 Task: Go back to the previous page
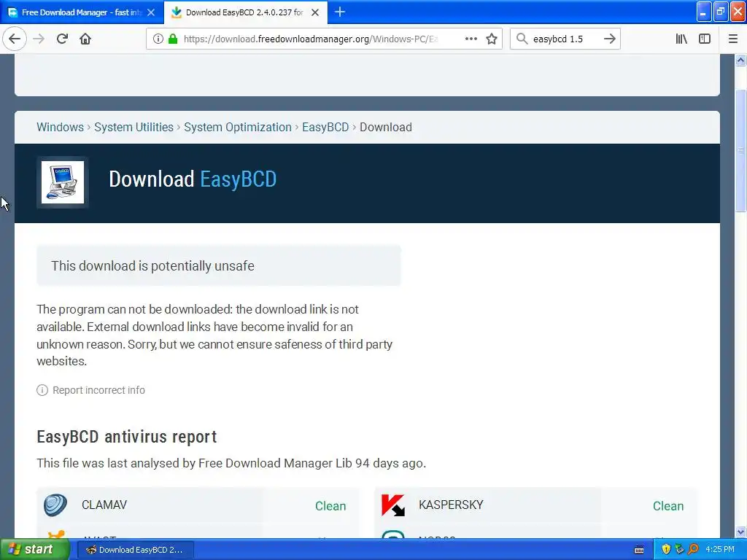tap(15, 39)
